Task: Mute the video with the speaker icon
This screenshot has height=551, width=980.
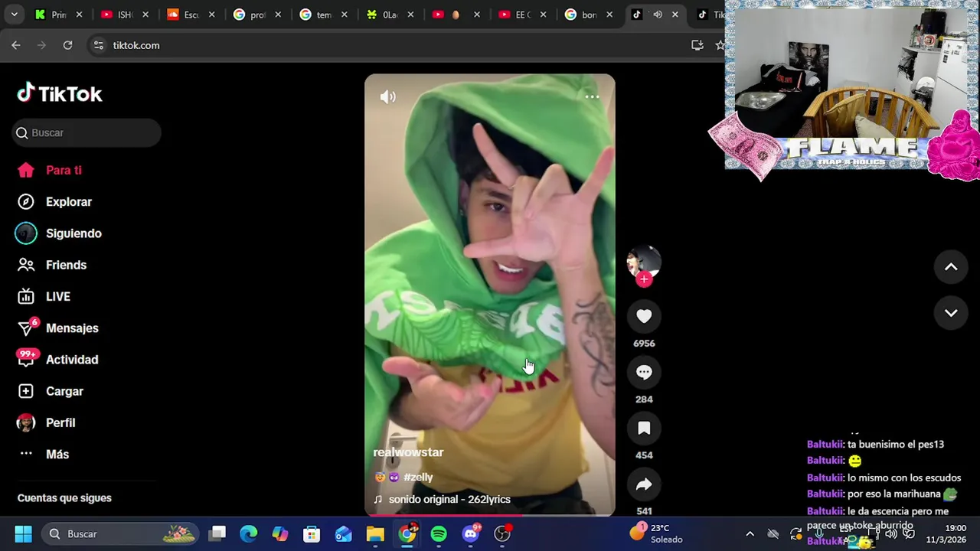Action: (388, 96)
